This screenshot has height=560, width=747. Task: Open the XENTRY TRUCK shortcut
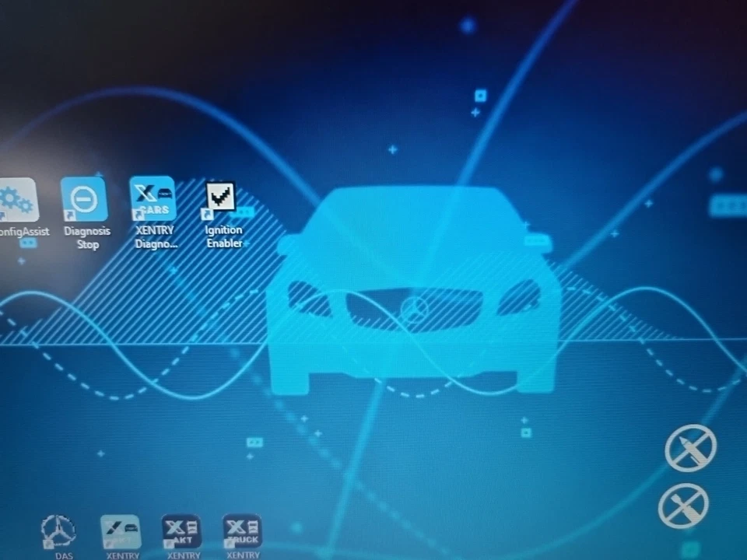click(240, 530)
